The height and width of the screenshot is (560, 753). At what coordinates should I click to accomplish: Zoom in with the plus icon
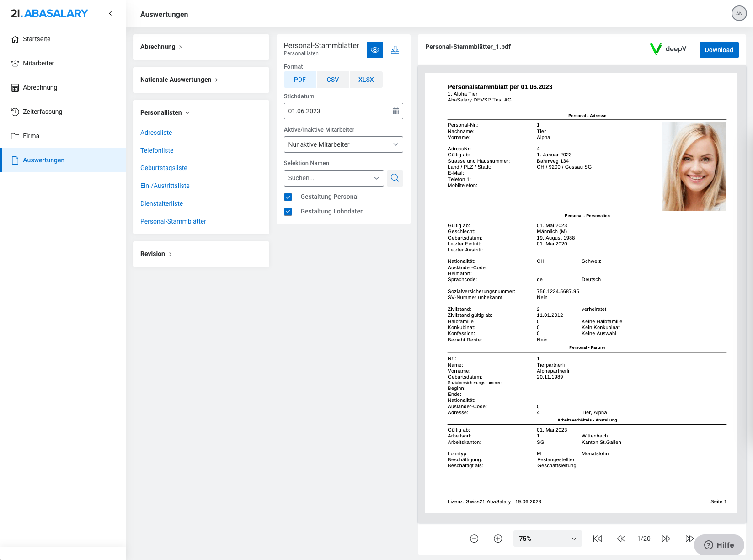(498, 539)
